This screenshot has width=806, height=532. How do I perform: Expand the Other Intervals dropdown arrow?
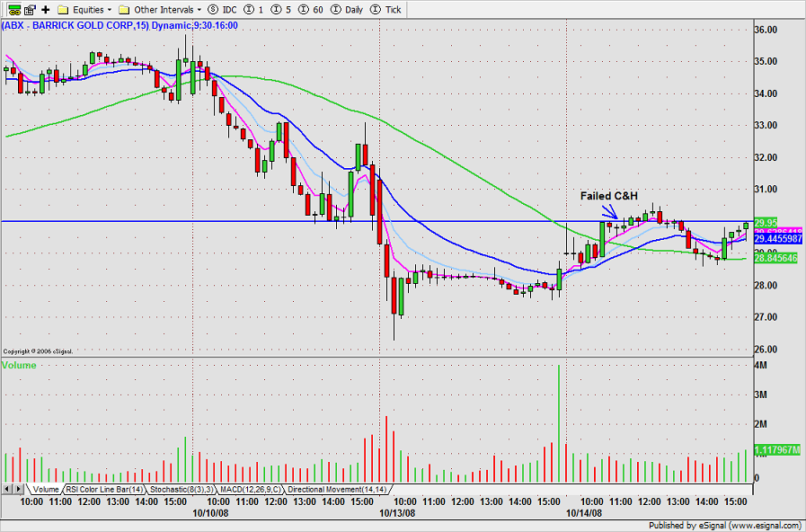[x=199, y=10]
